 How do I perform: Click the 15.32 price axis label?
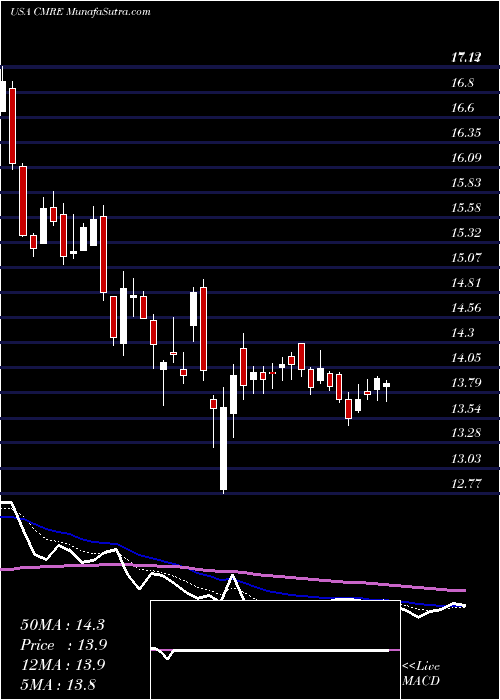pos(466,233)
